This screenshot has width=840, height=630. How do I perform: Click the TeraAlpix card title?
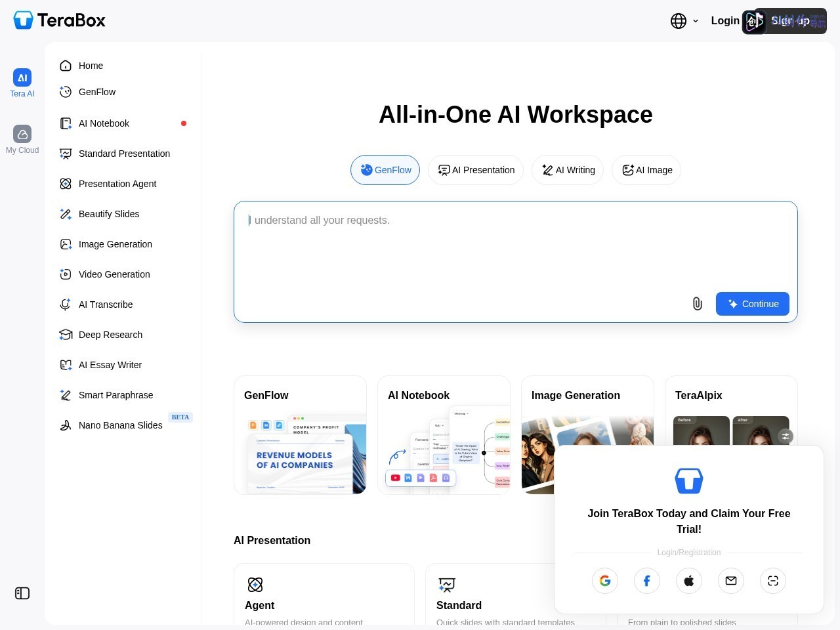(x=698, y=395)
